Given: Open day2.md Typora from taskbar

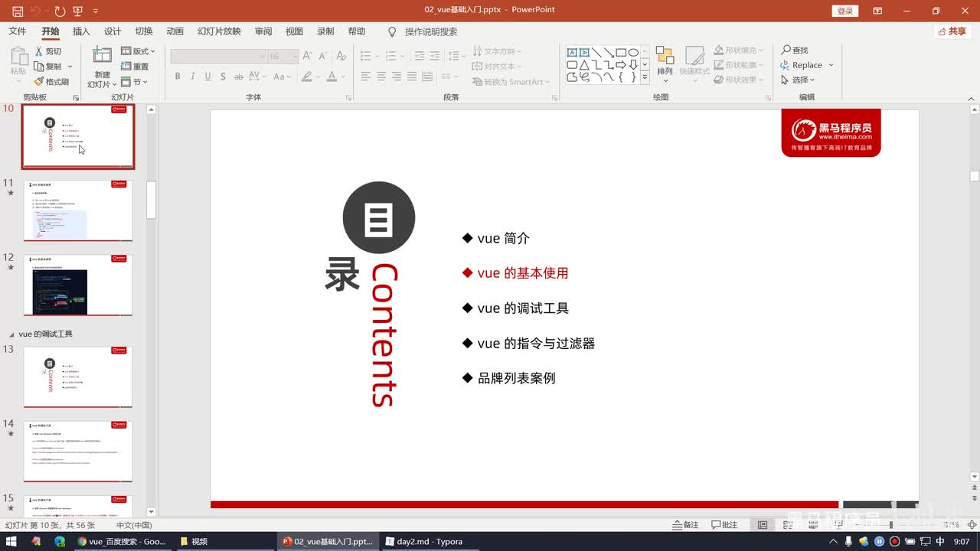Looking at the screenshot, I should [423, 541].
